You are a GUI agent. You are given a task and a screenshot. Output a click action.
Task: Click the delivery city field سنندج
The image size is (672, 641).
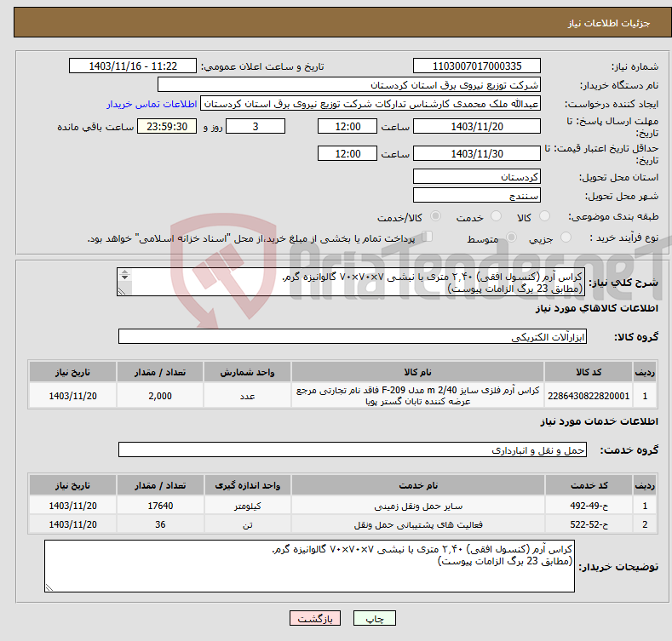click(477, 196)
